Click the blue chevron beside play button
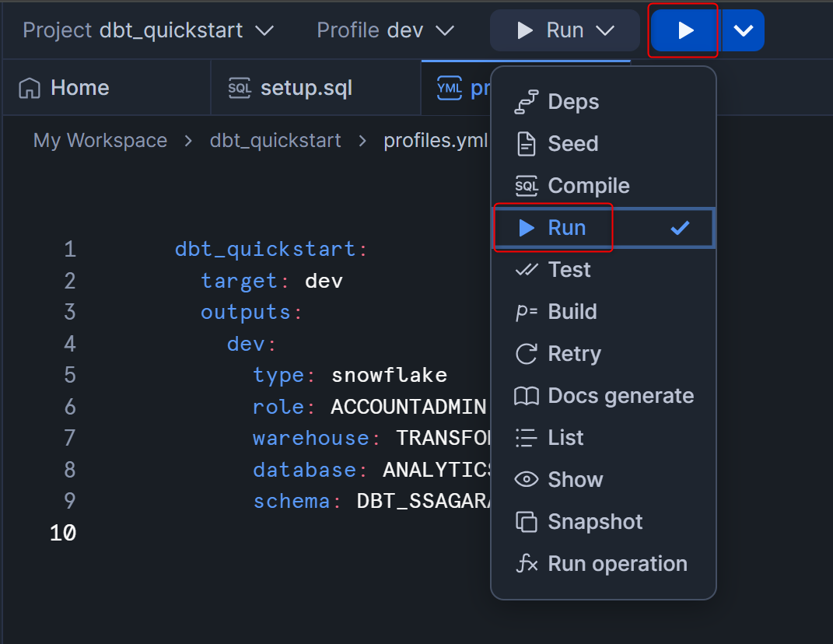The height and width of the screenshot is (644, 833). click(744, 30)
